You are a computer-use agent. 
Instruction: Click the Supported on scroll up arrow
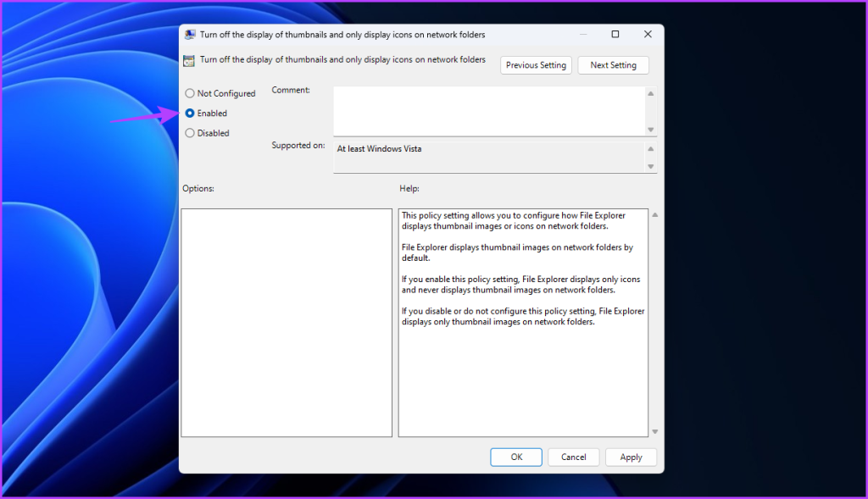(x=651, y=149)
